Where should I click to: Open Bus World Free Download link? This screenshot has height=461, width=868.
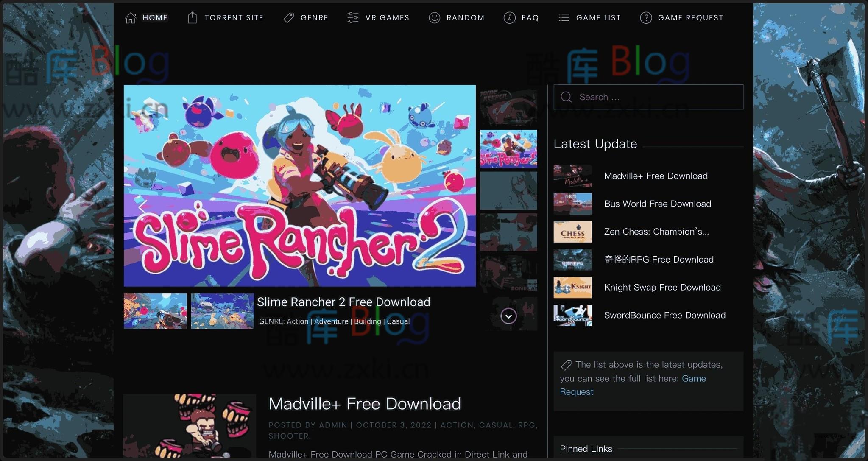(x=657, y=204)
